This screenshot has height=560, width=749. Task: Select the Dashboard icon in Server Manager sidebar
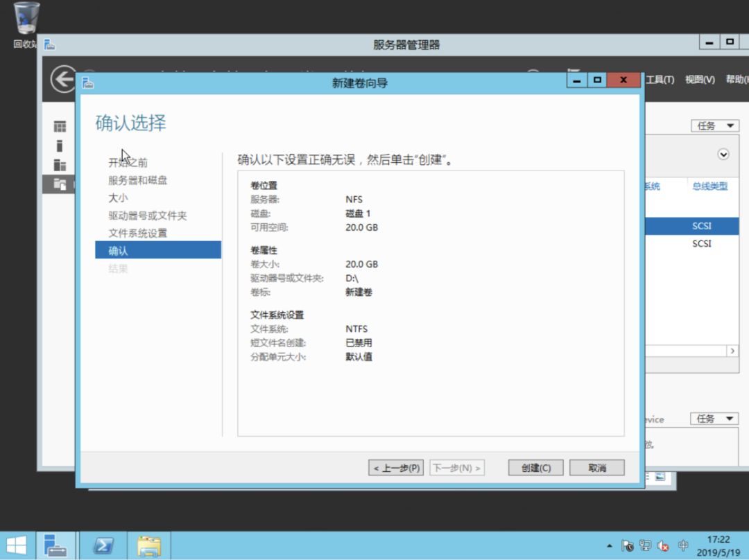click(60, 125)
